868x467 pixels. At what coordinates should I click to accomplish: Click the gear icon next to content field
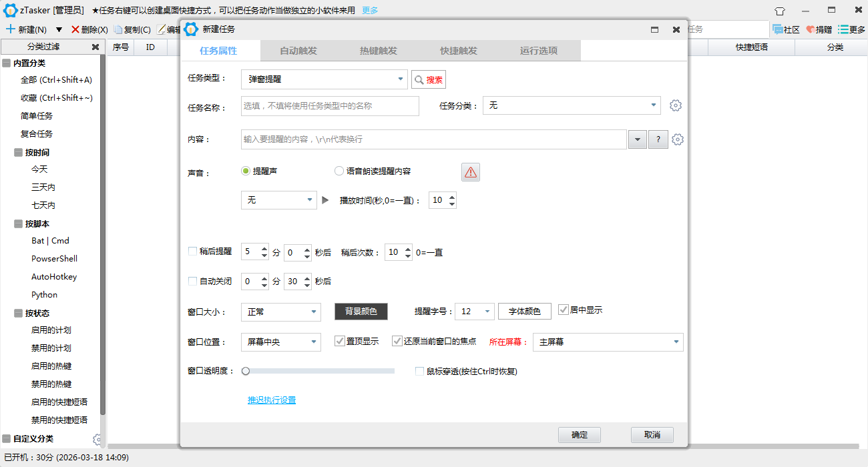click(x=678, y=139)
